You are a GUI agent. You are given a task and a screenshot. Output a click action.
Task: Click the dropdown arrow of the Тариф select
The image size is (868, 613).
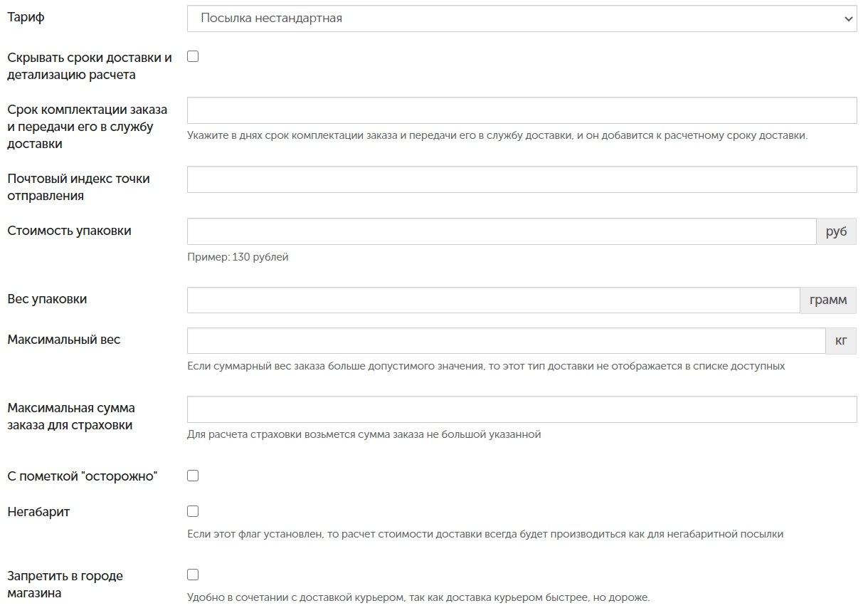847,19
